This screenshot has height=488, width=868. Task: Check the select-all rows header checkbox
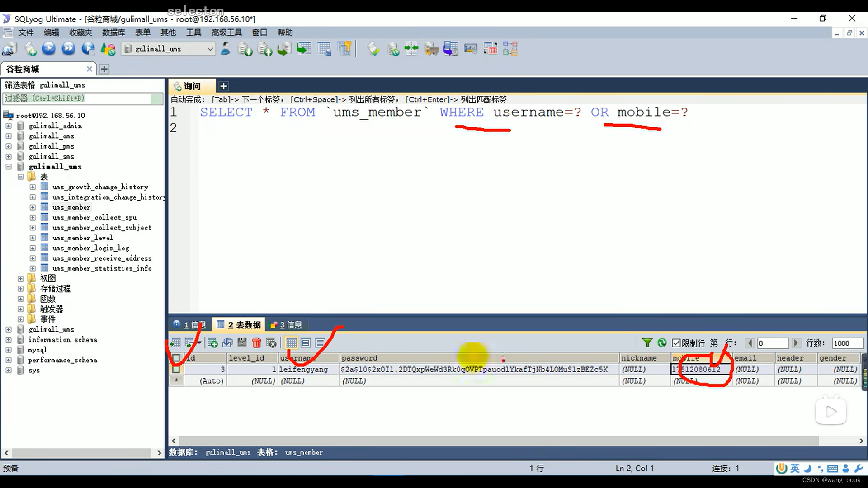176,358
